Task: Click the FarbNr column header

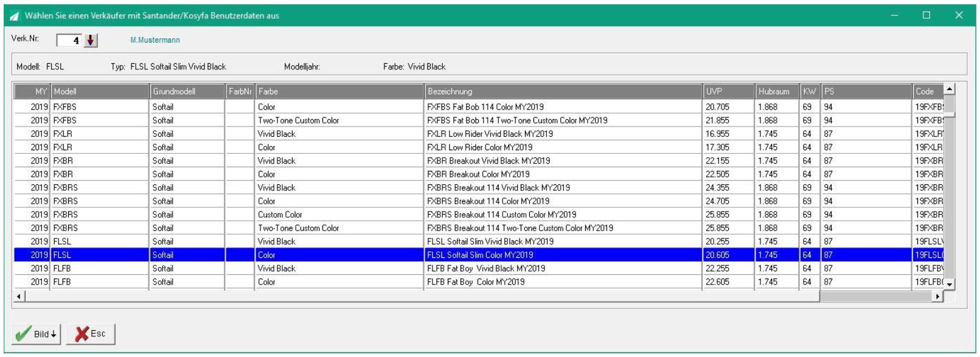Action: tap(240, 91)
